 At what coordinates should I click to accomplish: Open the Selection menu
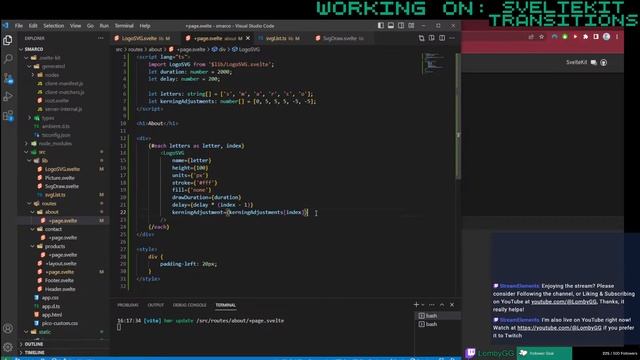click(x=53, y=26)
